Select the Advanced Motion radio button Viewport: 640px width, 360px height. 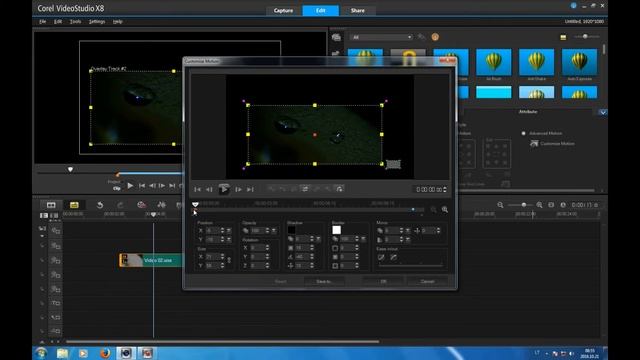[x=524, y=133]
